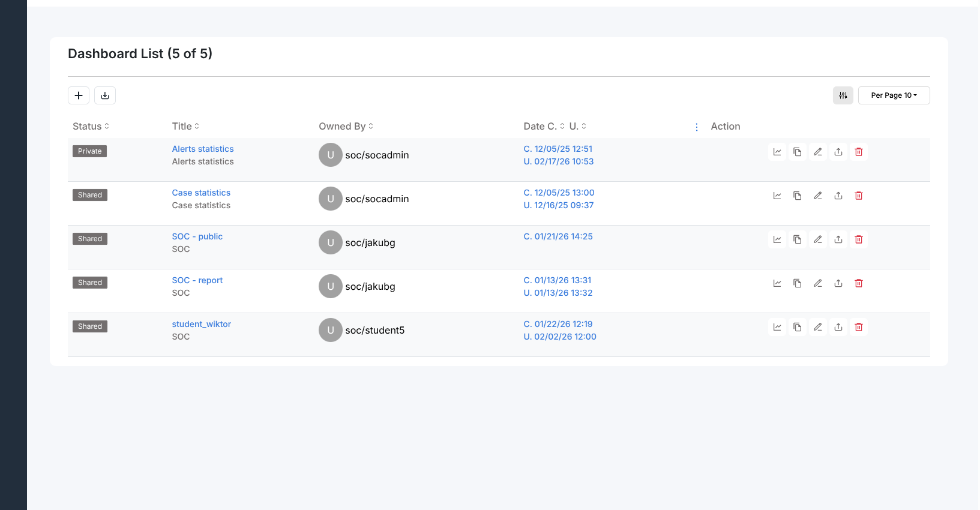Viewport: 980px width, 510px height.
Task: Delete the student_wiktor dashboard
Action: coord(859,327)
